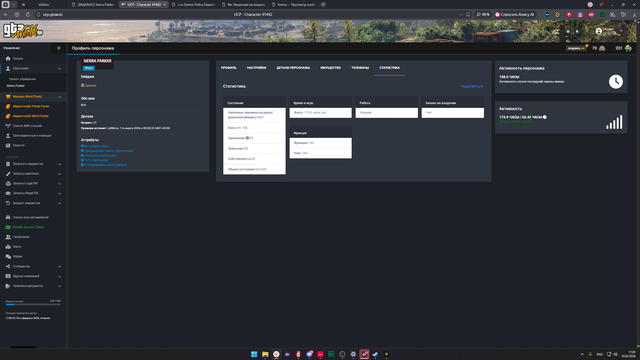Expand the Магазин World Points submenu

point(60,97)
